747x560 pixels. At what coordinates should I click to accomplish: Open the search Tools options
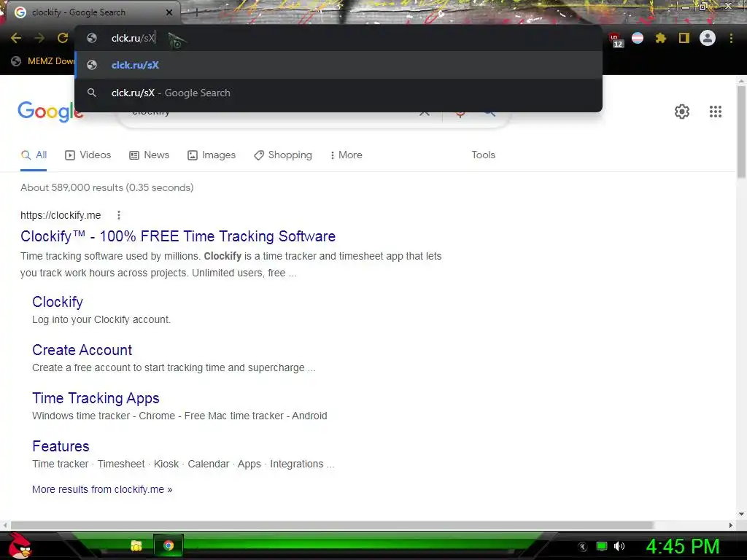483,155
